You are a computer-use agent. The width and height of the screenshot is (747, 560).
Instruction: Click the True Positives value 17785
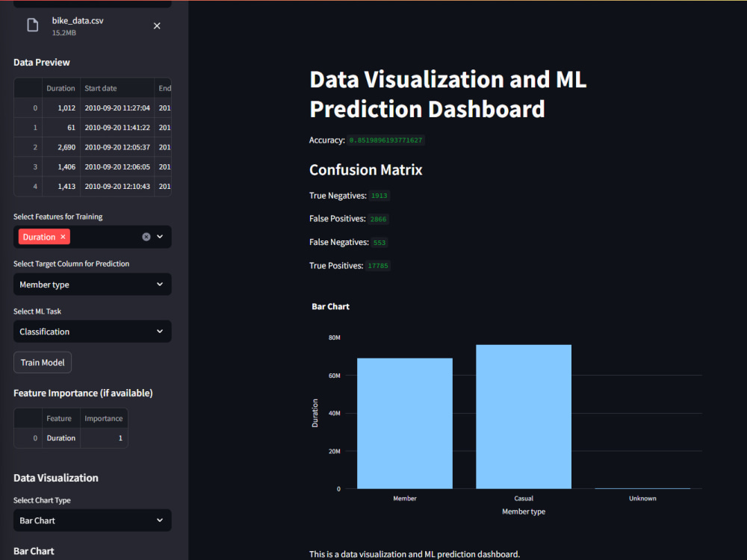tap(378, 266)
